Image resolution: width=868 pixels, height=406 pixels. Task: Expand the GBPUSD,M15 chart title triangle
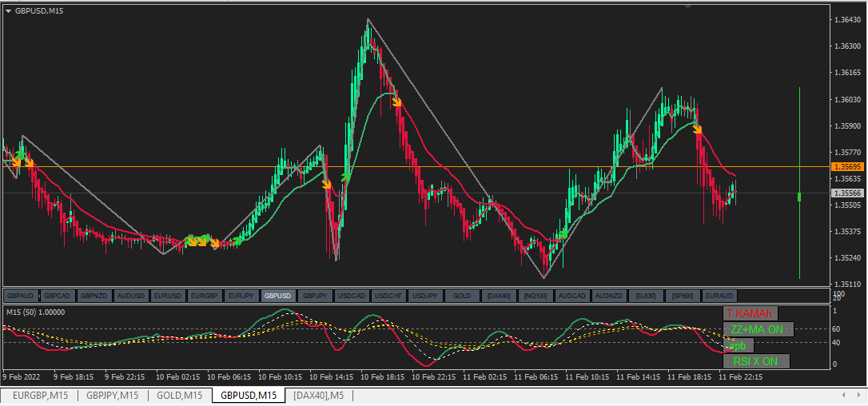9,10
